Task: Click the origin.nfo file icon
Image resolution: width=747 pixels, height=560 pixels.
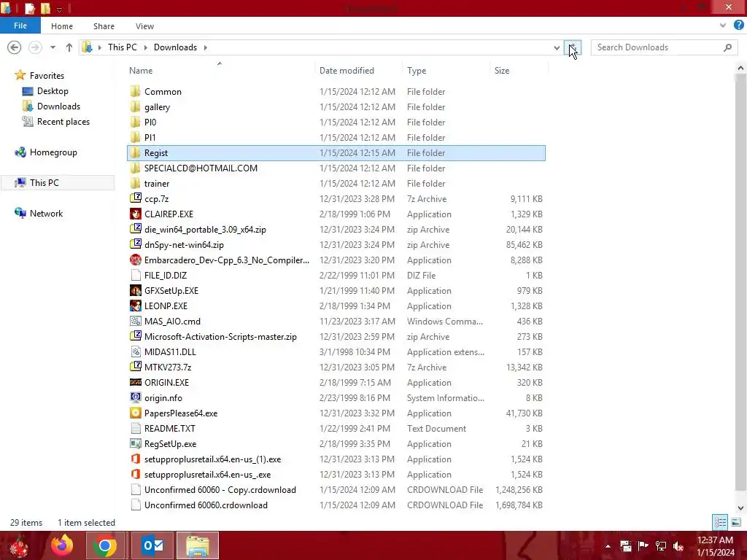Action: pos(136,397)
